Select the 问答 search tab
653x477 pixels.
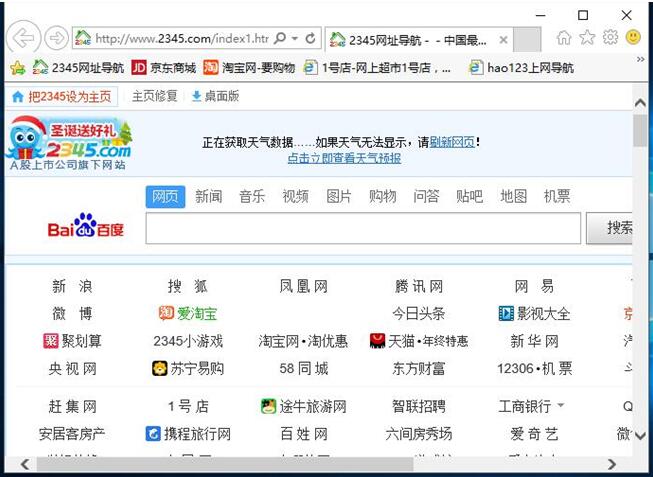426,197
